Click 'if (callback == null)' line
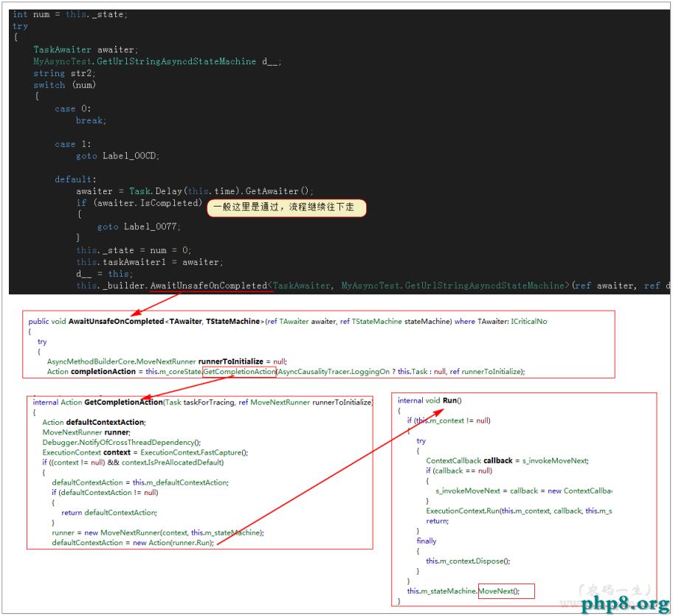Screen dimensions: 673x616 pos(459,471)
